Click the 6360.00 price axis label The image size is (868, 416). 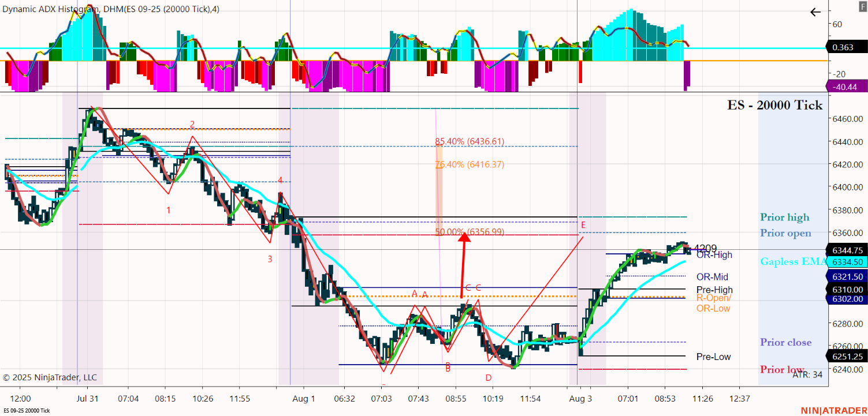848,233
